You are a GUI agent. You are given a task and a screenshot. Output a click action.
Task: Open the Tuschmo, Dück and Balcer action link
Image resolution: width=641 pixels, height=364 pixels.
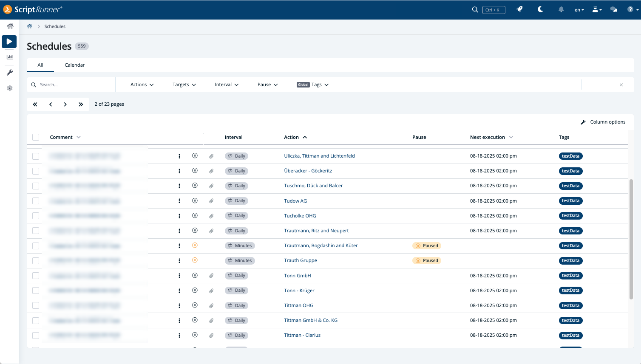click(x=313, y=186)
